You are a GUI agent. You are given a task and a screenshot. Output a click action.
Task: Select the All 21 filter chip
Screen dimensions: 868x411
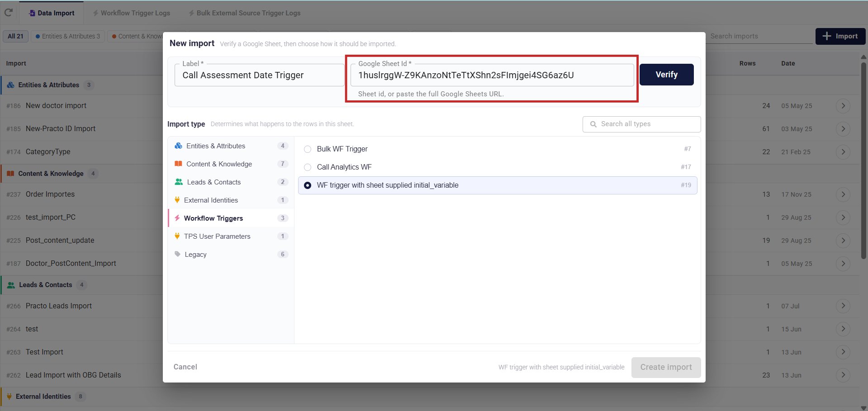tap(15, 36)
